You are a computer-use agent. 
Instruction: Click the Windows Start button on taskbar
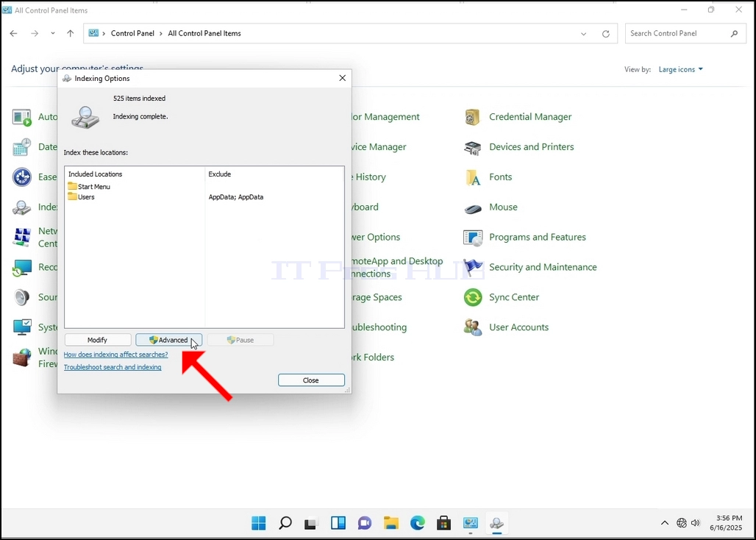click(258, 522)
